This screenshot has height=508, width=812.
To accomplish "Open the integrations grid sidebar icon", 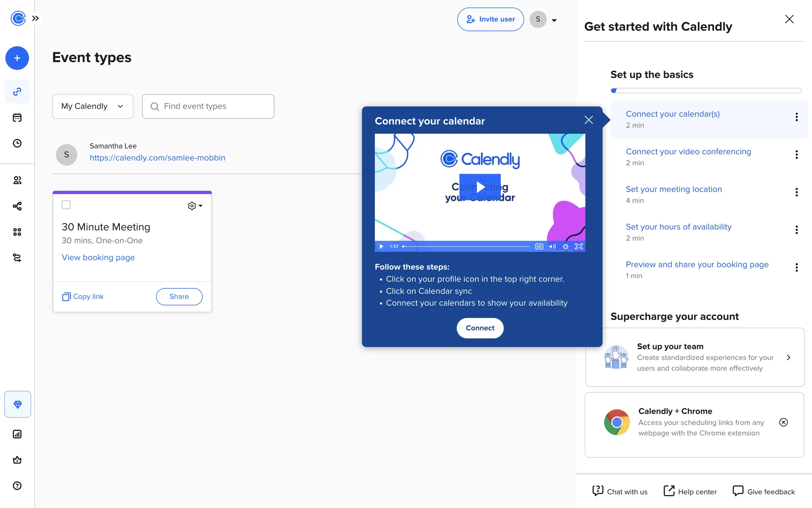I will pos(17,232).
